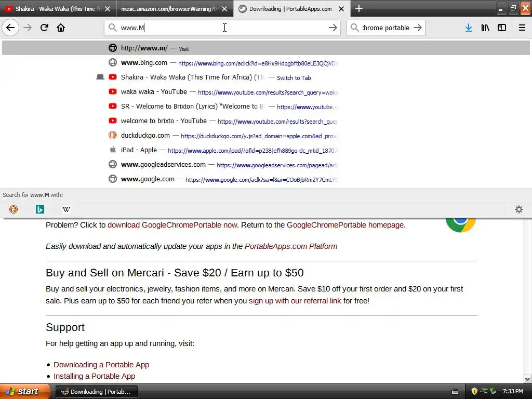Open the Downloads arrow icon
This screenshot has width=532, height=399.
click(469, 28)
